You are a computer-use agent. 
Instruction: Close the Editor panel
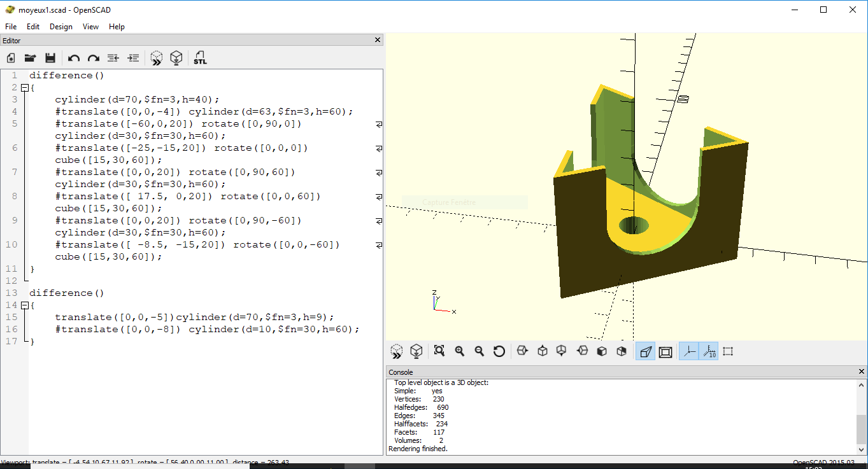tap(378, 40)
